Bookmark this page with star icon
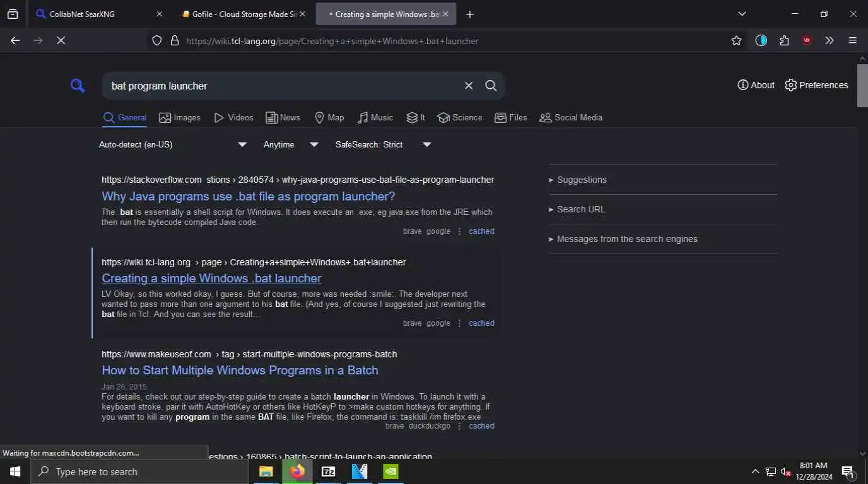The height and width of the screenshot is (484, 868). click(736, 40)
